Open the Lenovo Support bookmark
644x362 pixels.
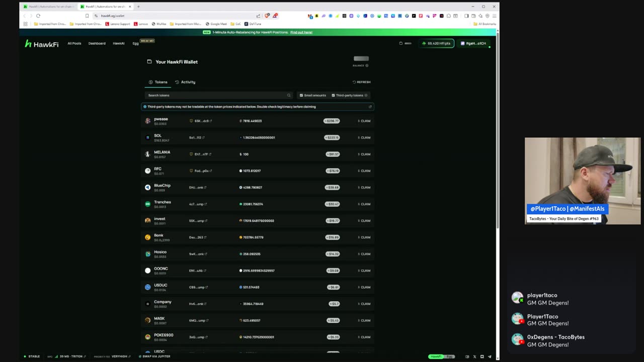pyautogui.click(x=117, y=24)
